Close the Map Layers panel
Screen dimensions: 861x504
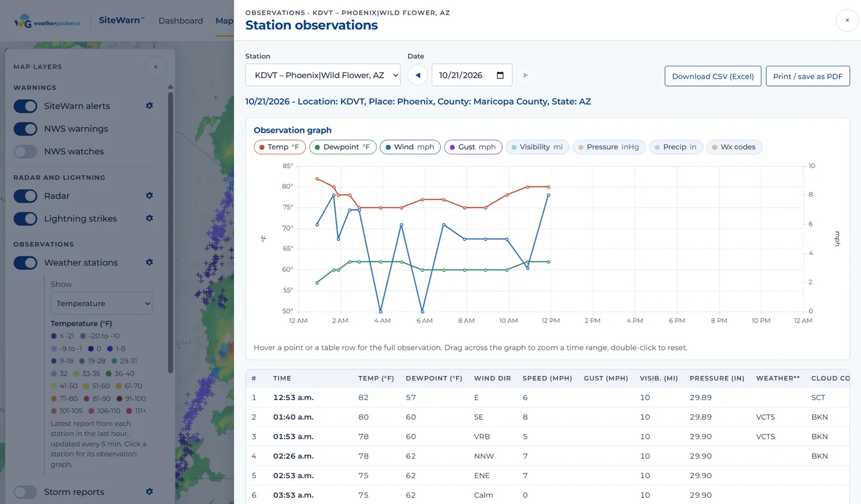pyautogui.click(x=156, y=67)
